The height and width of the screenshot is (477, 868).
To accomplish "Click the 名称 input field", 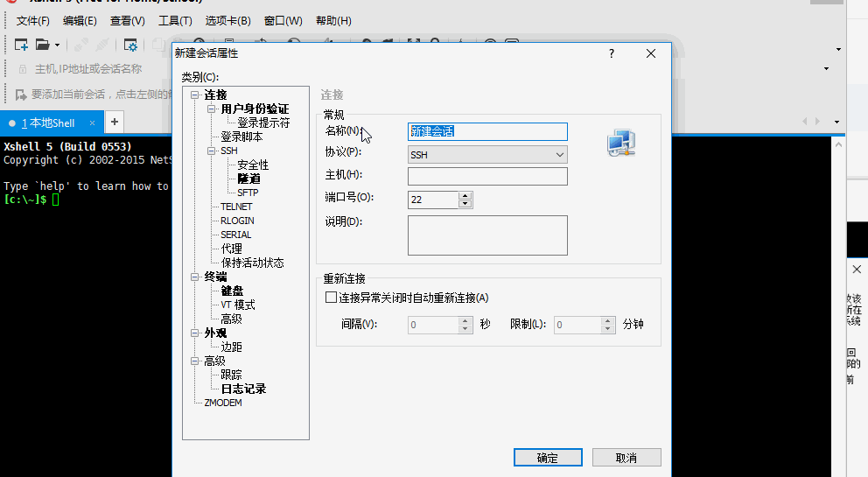I will pos(487,131).
